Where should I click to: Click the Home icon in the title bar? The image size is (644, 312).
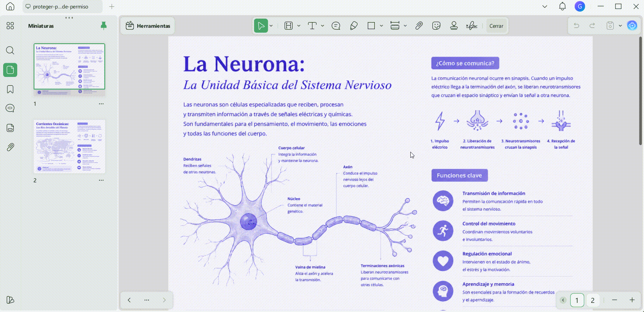[x=10, y=6]
